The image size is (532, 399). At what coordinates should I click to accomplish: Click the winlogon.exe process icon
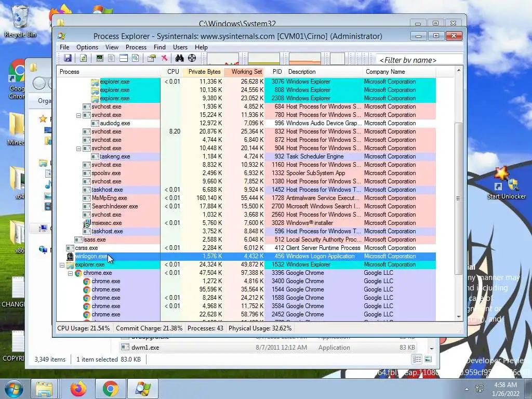click(70, 256)
